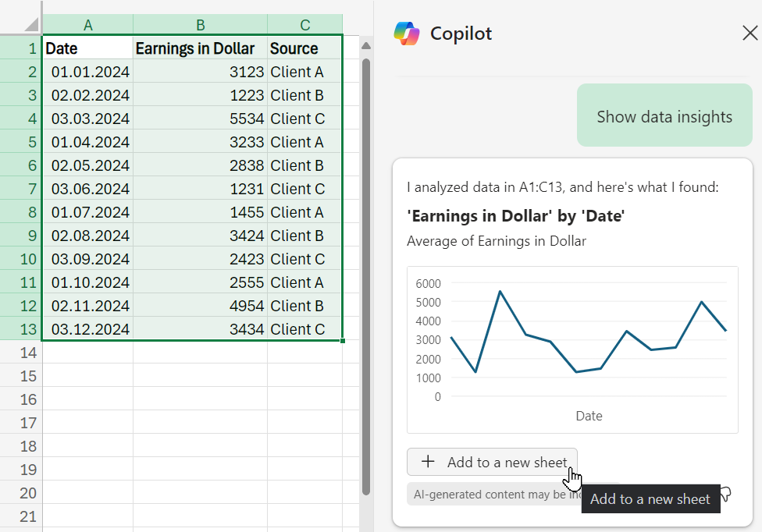Image resolution: width=762 pixels, height=532 pixels.
Task: Click the Date header cell
Action: point(87,48)
